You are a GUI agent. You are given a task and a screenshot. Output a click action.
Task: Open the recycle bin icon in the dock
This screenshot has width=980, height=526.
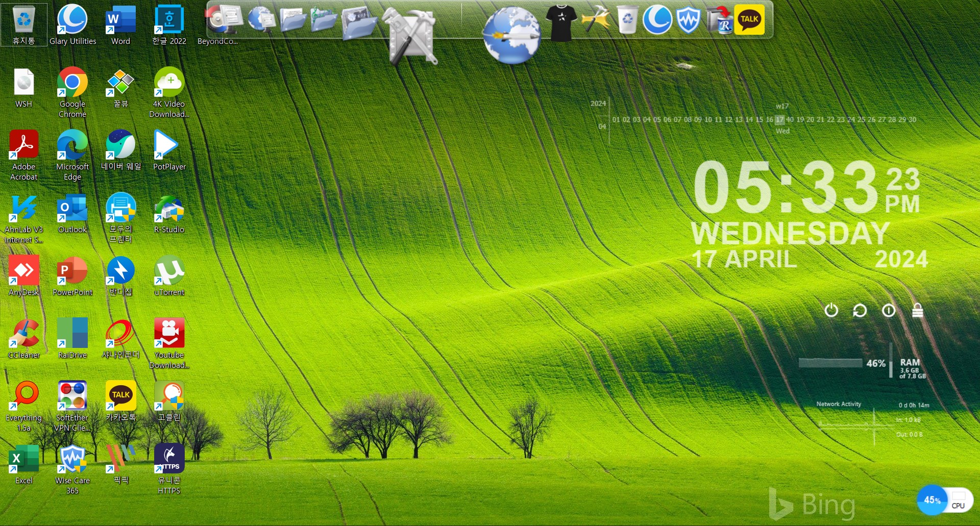(x=627, y=19)
